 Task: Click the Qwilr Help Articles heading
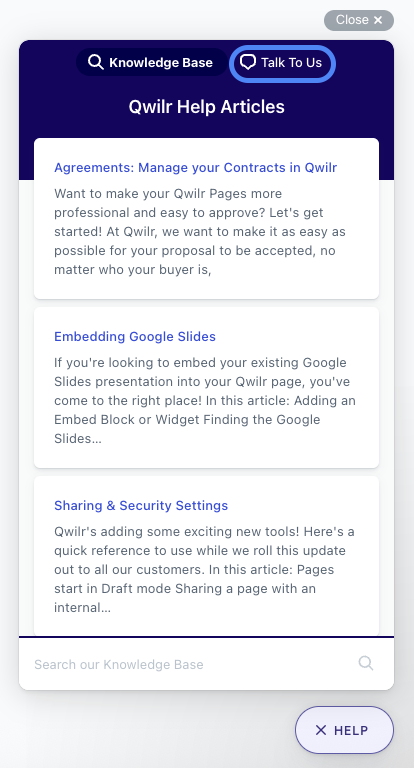point(206,107)
